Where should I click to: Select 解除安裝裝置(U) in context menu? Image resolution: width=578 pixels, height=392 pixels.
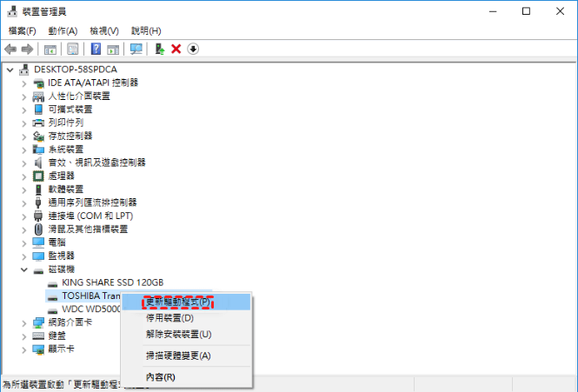point(178,334)
